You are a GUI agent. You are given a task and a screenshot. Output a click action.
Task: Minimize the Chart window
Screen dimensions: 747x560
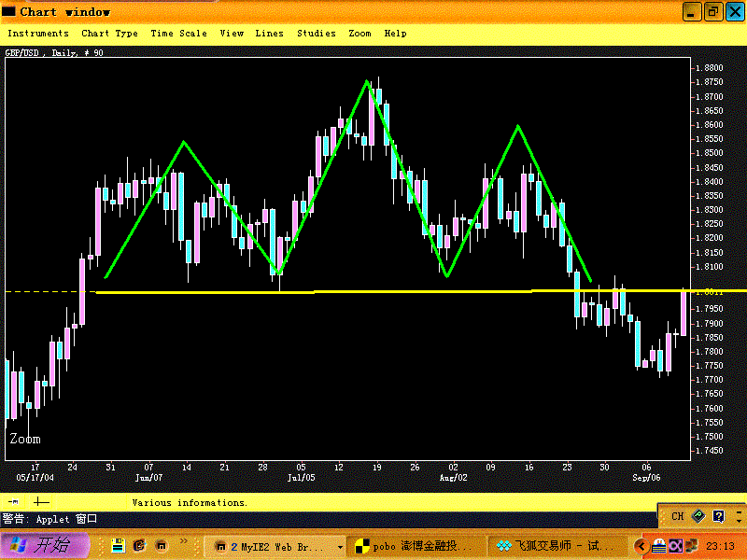pos(691,11)
